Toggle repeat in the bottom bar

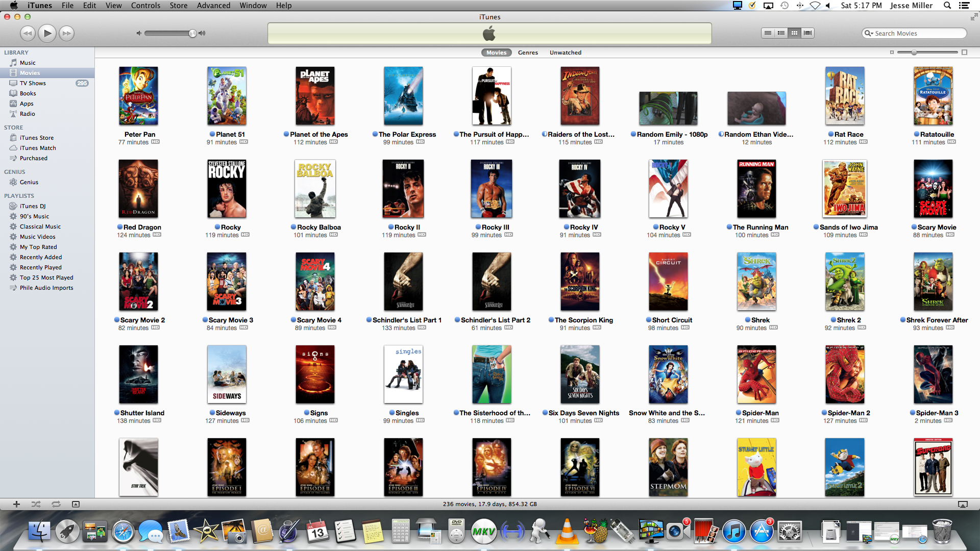pos(56,504)
